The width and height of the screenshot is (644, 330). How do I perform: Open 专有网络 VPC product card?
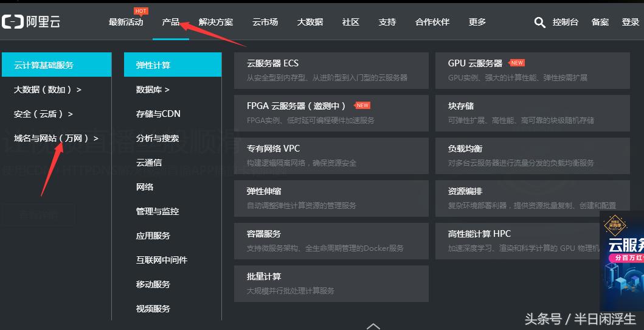point(331,156)
